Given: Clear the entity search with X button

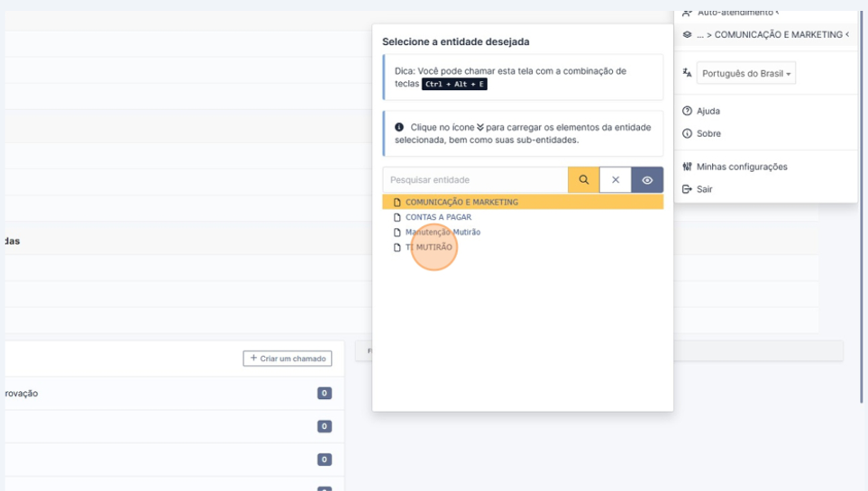Looking at the screenshot, I should point(616,180).
